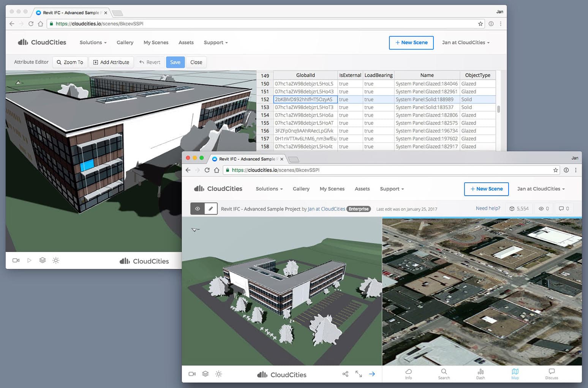Click New Scene in attribute editor window
Image resolution: width=588 pixels, height=388 pixels.
pyautogui.click(x=411, y=43)
